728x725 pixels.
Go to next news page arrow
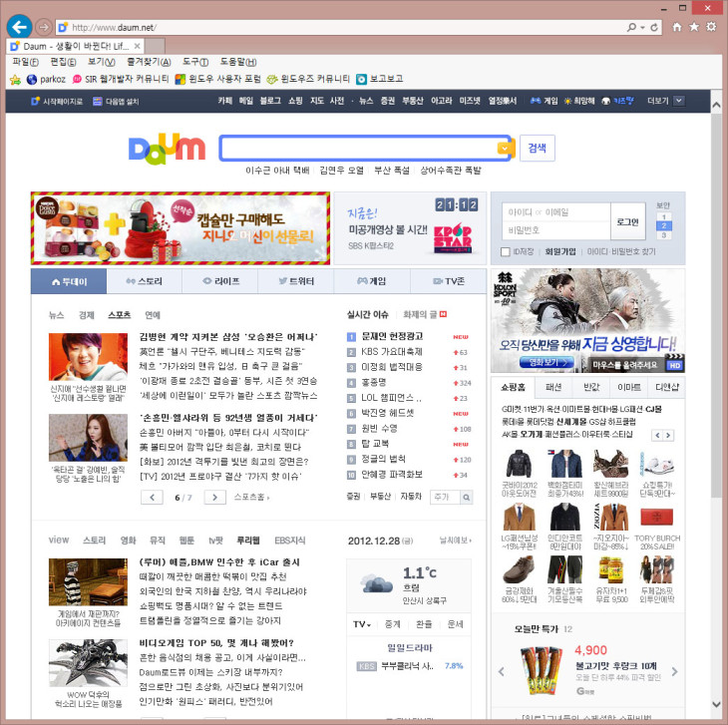[215, 497]
